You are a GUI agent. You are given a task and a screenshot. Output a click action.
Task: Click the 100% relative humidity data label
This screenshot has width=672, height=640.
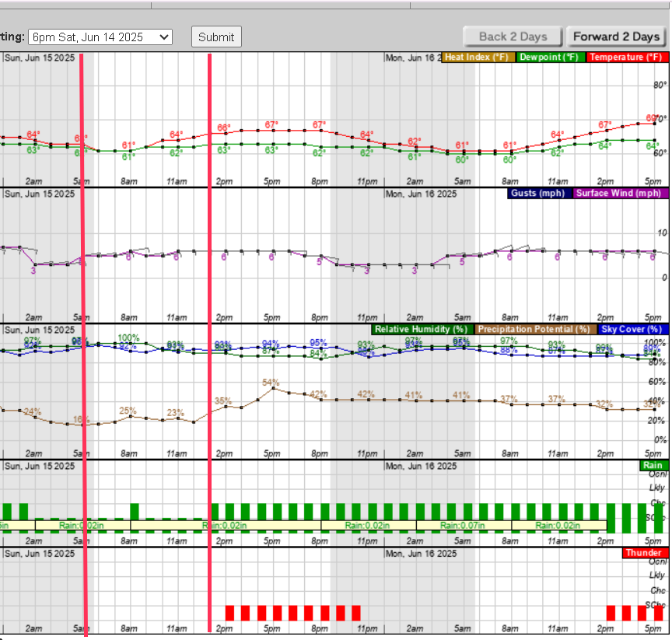129,338
